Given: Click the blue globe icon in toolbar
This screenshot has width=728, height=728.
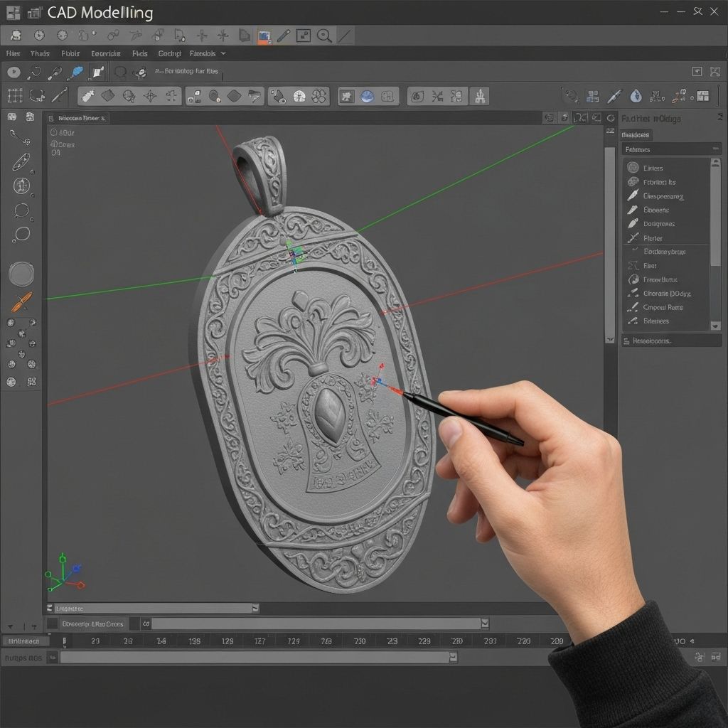Looking at the screenshot, I should pyautogui.click(x=368, y=97).
